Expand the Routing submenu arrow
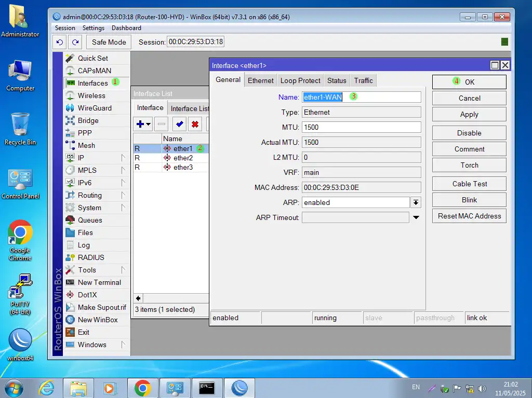 123,195
